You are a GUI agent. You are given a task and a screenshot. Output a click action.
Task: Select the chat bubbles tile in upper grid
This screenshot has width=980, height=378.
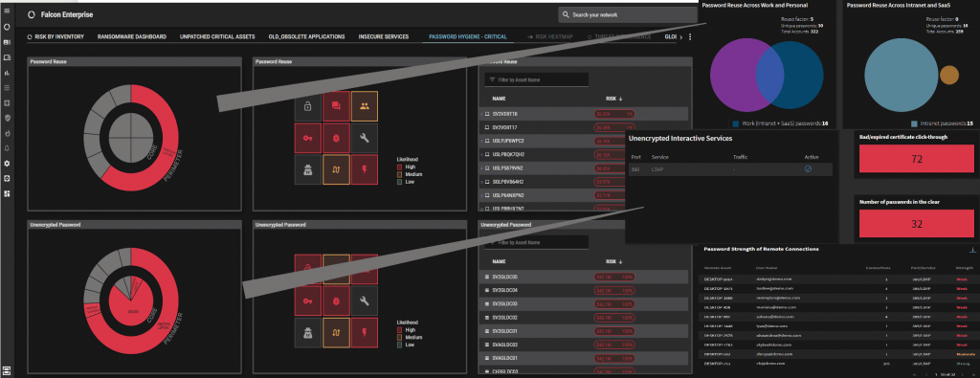point(336,106)
